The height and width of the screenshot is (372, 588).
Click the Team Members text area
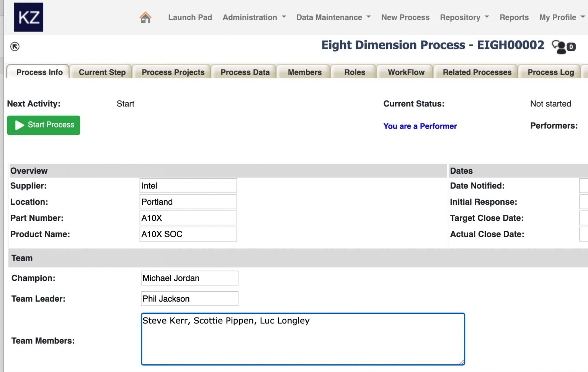click(x=302, y=339)
